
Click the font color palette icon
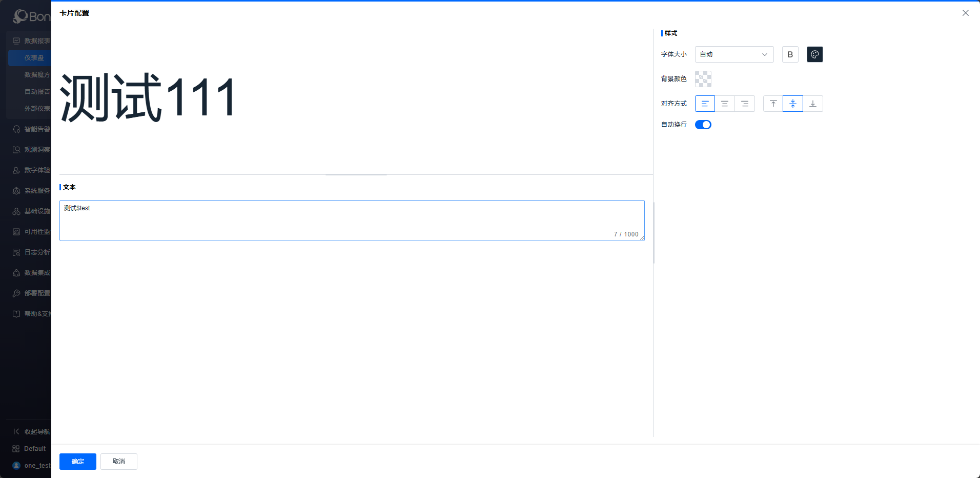(x=814, y=54)
